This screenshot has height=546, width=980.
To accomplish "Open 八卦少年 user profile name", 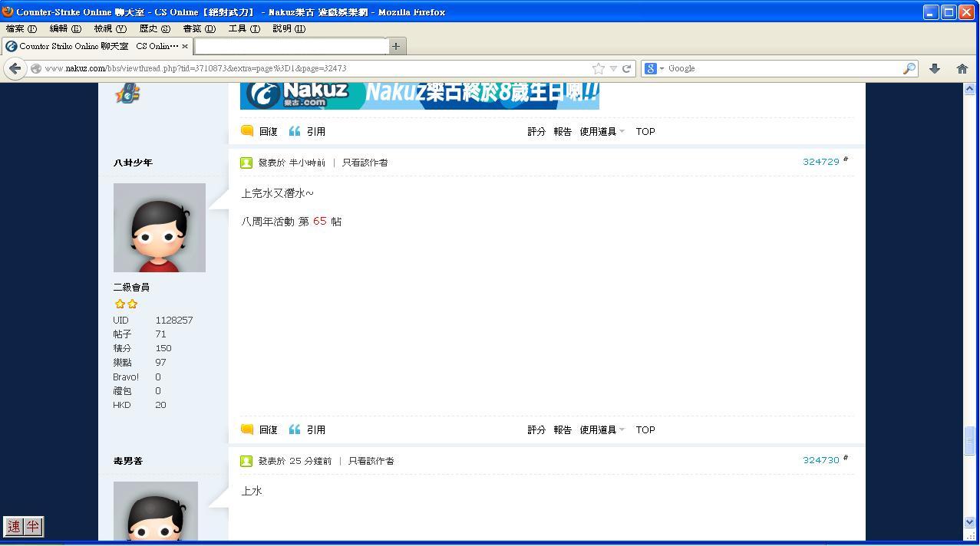I will (133, 163).
